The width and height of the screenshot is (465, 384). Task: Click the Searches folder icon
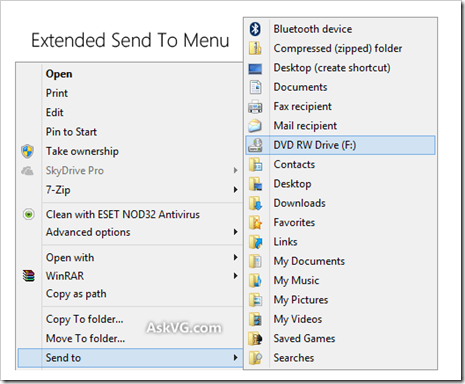click(256, 358)
